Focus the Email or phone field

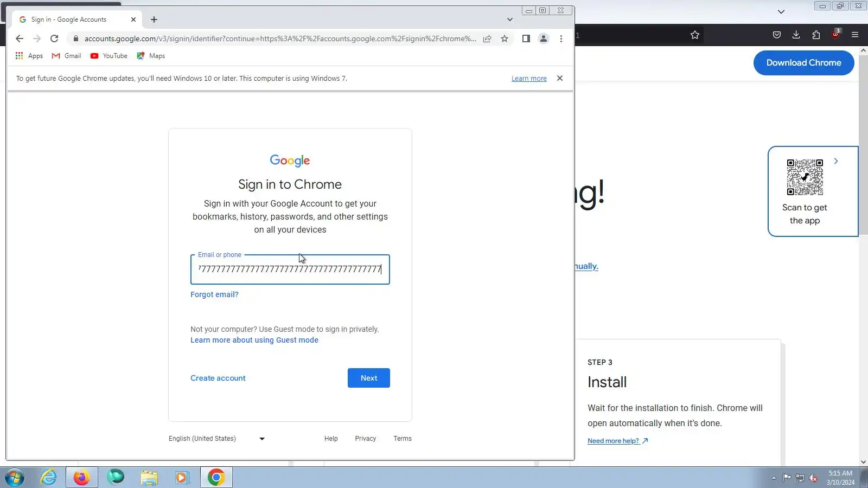tap(290, 269)
